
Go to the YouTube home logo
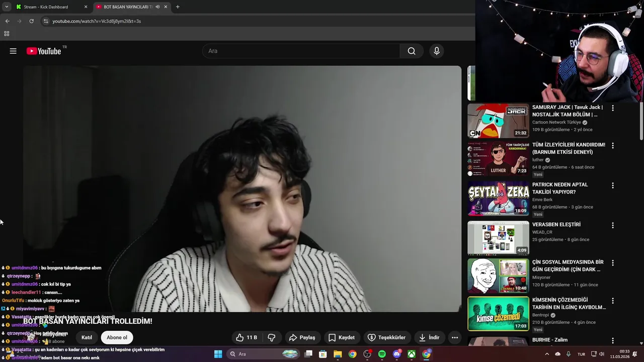click(x=44, y=51)
